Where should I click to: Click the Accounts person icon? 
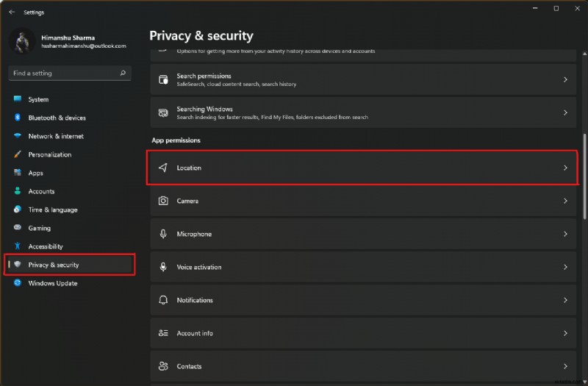pos(17,191)
